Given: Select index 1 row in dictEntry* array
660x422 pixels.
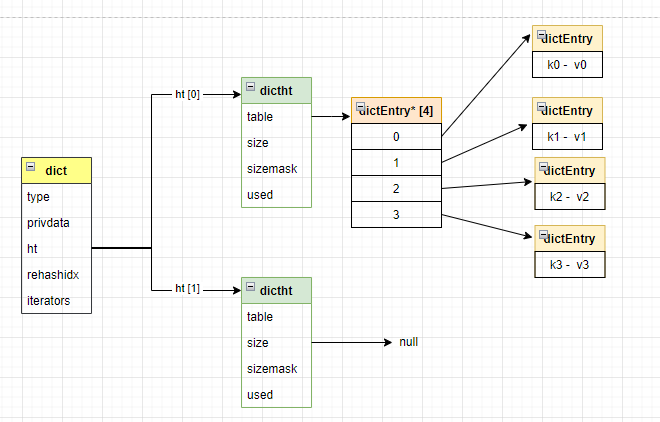Looking at the screenshot, I should (396, 162).
